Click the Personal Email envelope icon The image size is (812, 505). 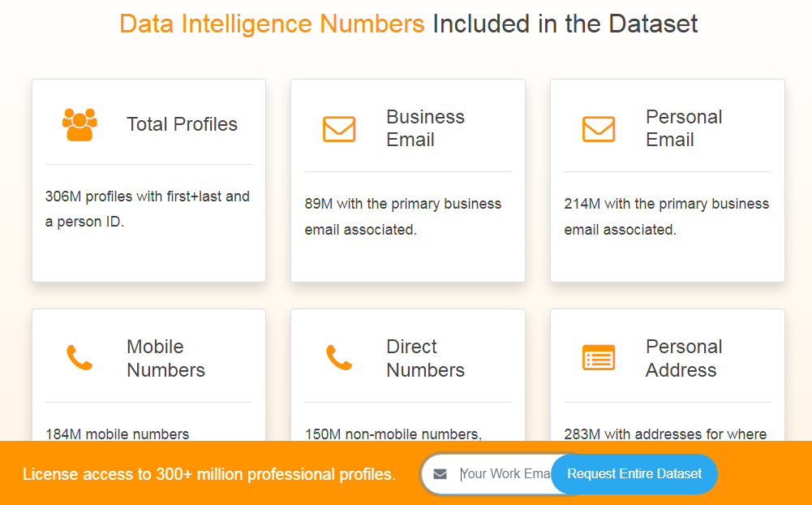(599, 129)
